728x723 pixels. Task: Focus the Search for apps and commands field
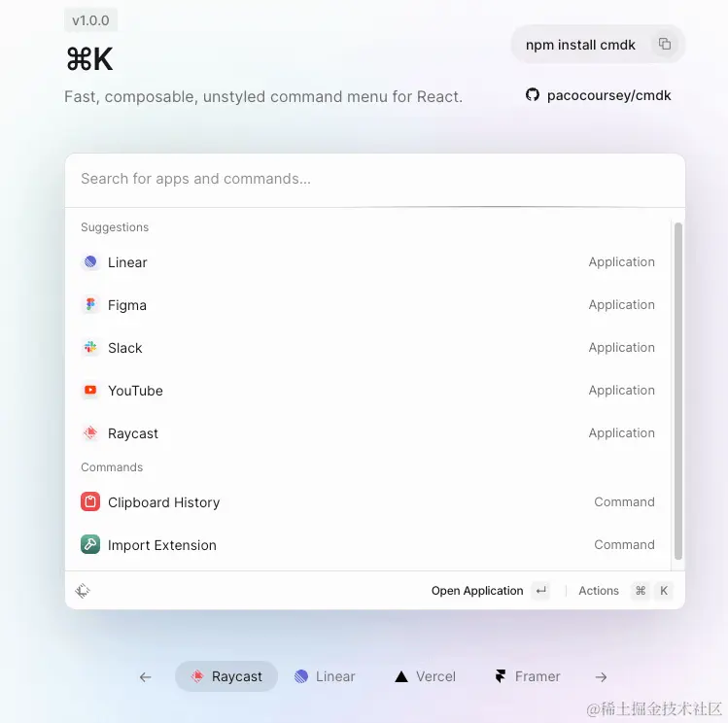[375, 179]
